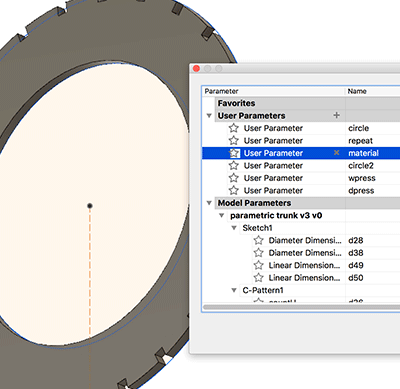This screenshot has width=400, height=389.
Task: Select the parametric trunk v3 v0 row
Action: [x=276, y=215]
